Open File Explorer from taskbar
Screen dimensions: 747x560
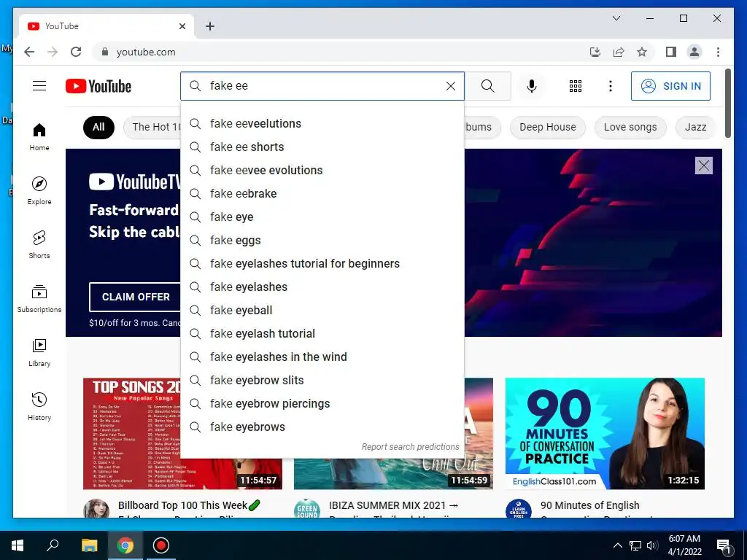[89, 545]
